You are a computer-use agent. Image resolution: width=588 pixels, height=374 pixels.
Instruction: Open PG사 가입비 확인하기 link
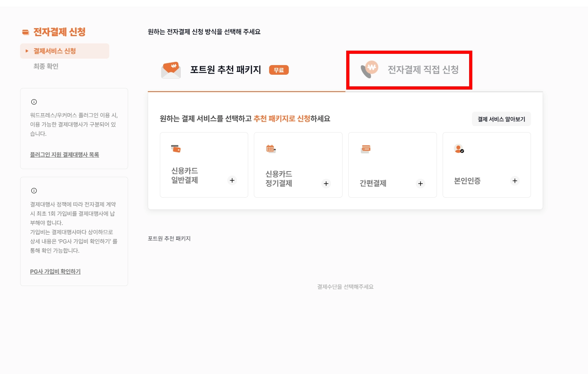[x=55, y=272]
